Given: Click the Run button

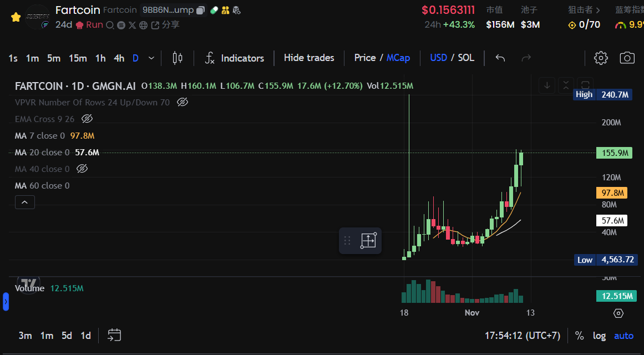Looking at the screenshot, I should [x=94, y=25].
